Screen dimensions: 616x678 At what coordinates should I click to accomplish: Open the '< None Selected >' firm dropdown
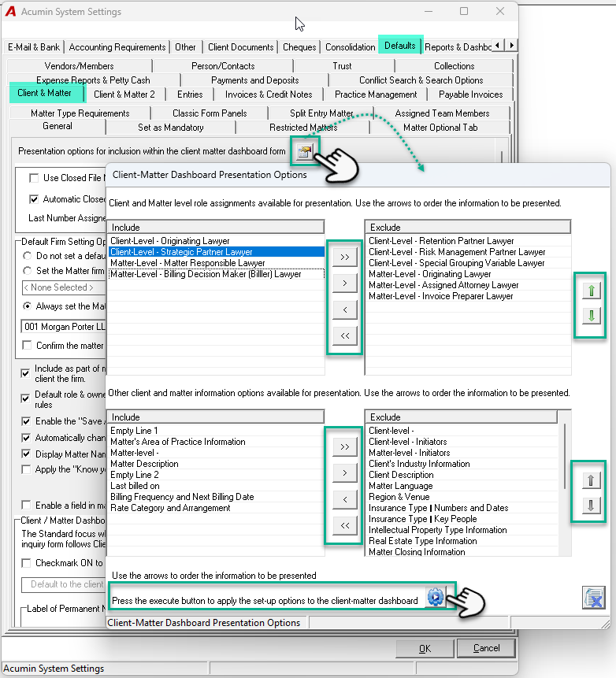coord(64,287)
